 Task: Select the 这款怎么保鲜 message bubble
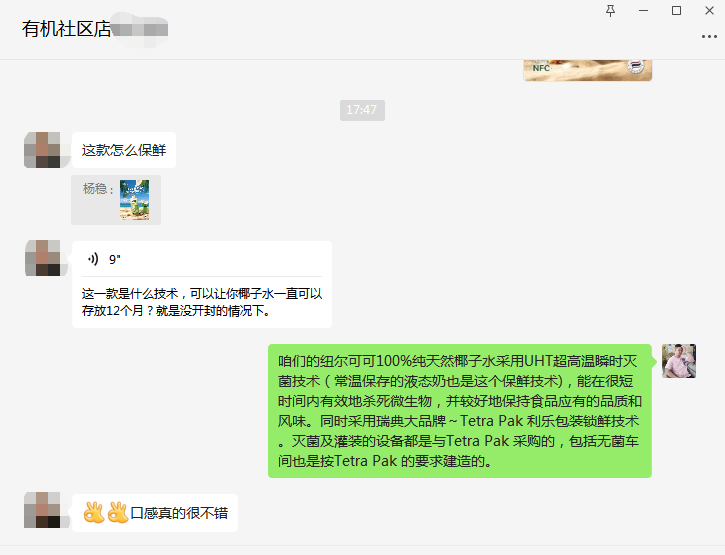(124, 150)
